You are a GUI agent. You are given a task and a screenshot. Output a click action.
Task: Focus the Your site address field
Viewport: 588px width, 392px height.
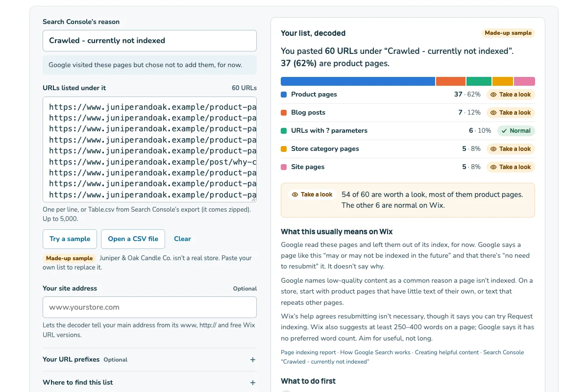(x=149, y=307)
